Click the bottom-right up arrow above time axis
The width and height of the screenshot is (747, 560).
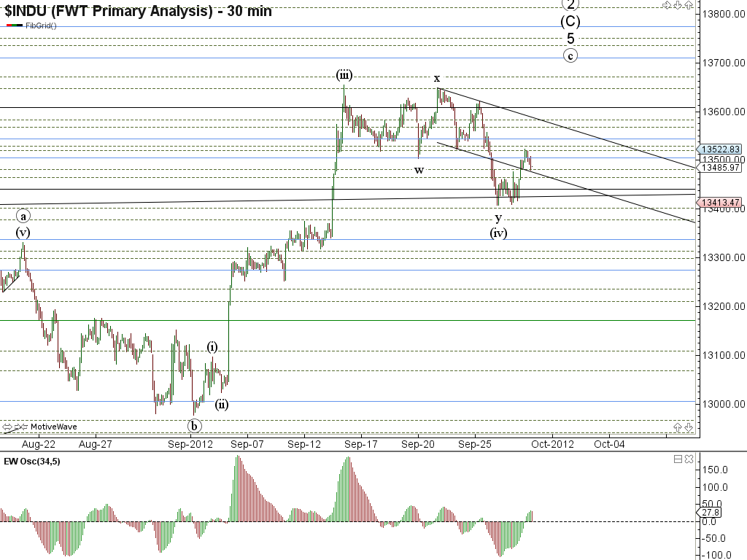click(677, 427)
